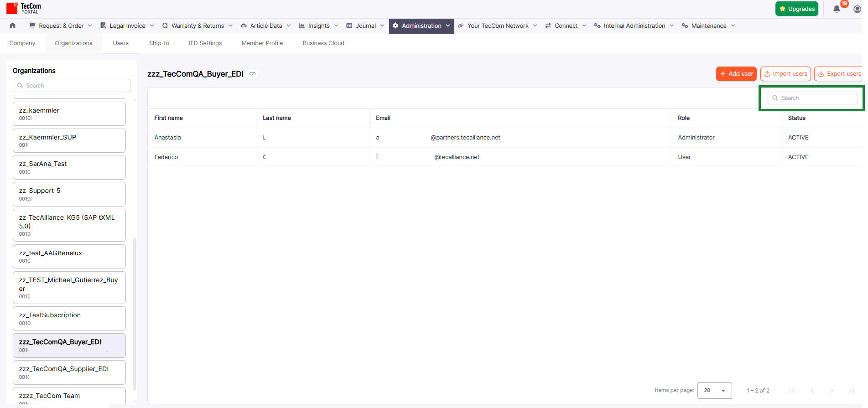Select organization zzzz_TecCom Team

(69, 396)
